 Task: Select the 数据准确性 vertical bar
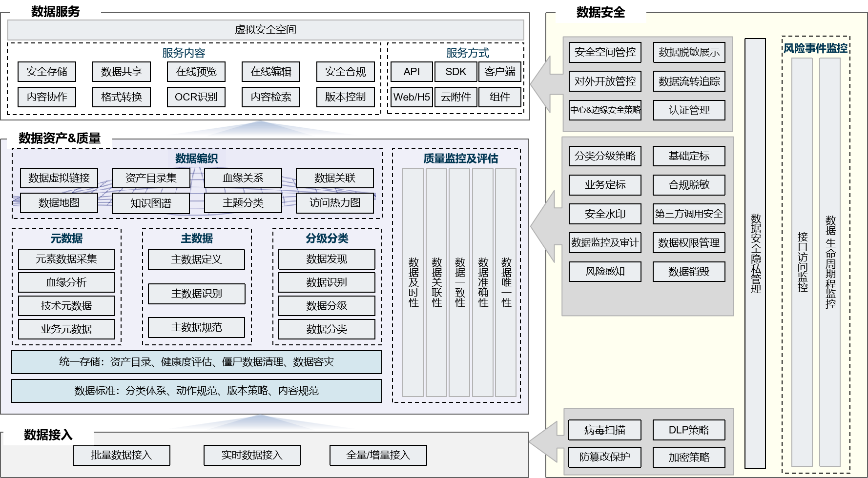click(x=483, y=282)
